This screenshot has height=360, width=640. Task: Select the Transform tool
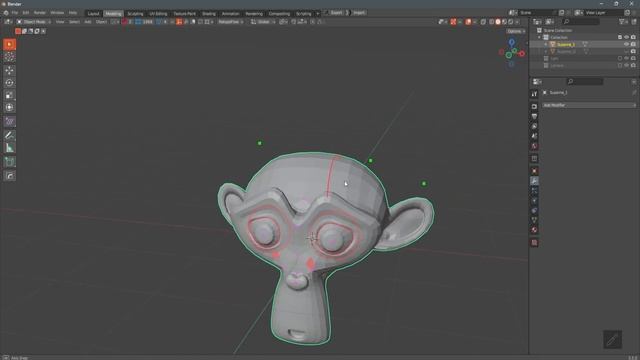point(9,108)
